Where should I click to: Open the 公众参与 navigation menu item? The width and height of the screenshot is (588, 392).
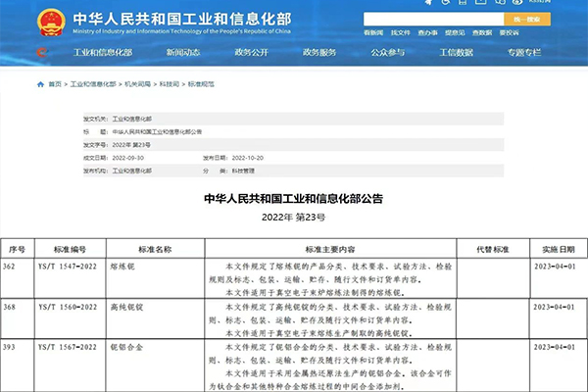tap(388, 53)
